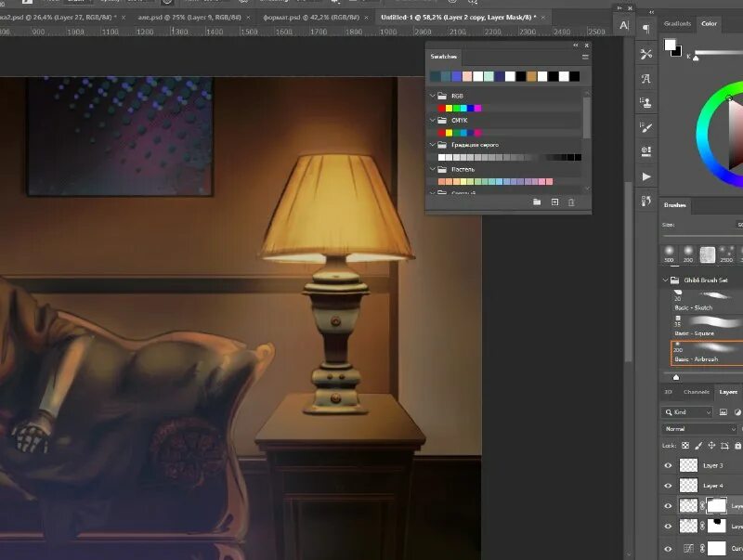The height and width of the screenshot is (560, 743).
Task: Hide the selected Layer 2 copy layer
Action: pyautogui.click(x=668, y=506)
